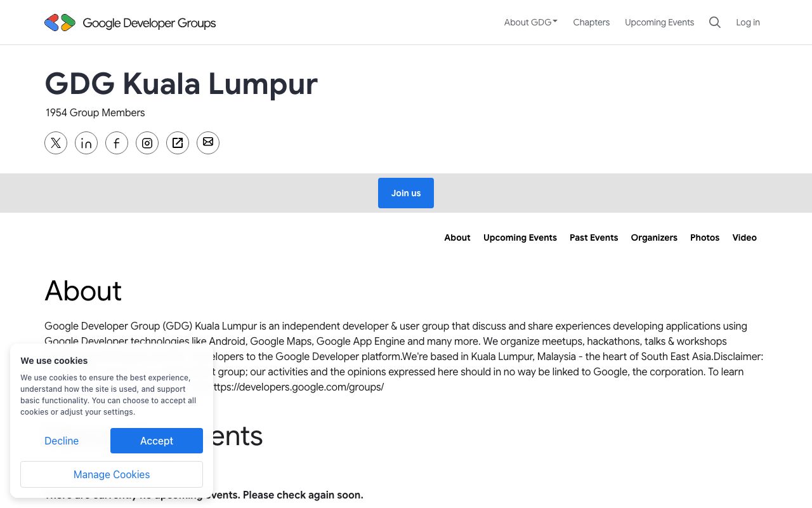The image size is (812, 508).
Task: Go to Chapters in top navigation
Action: coord(591,22)
